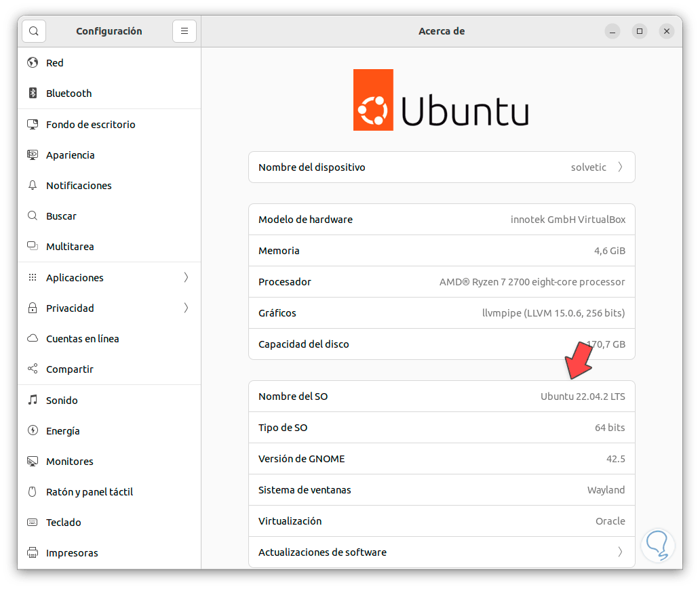Open Fondo de escritorio monitor icon

coord(33,125)
